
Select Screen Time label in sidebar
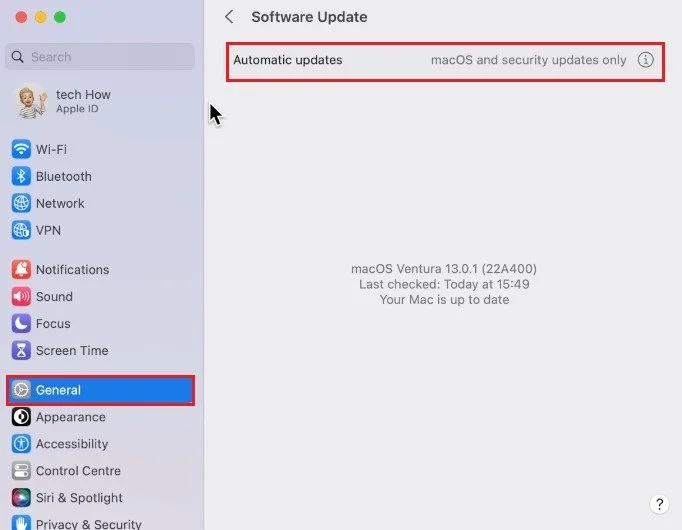72,350
